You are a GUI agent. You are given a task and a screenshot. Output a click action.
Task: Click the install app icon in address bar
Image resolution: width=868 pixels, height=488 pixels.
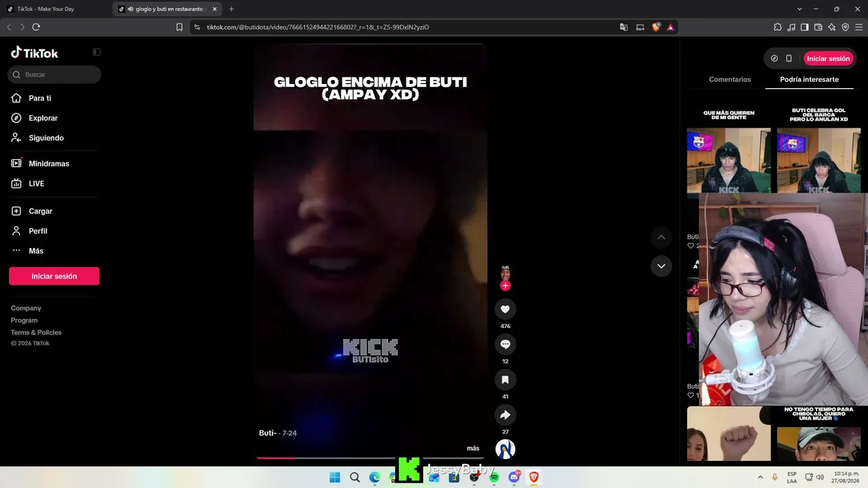point(640,27)
